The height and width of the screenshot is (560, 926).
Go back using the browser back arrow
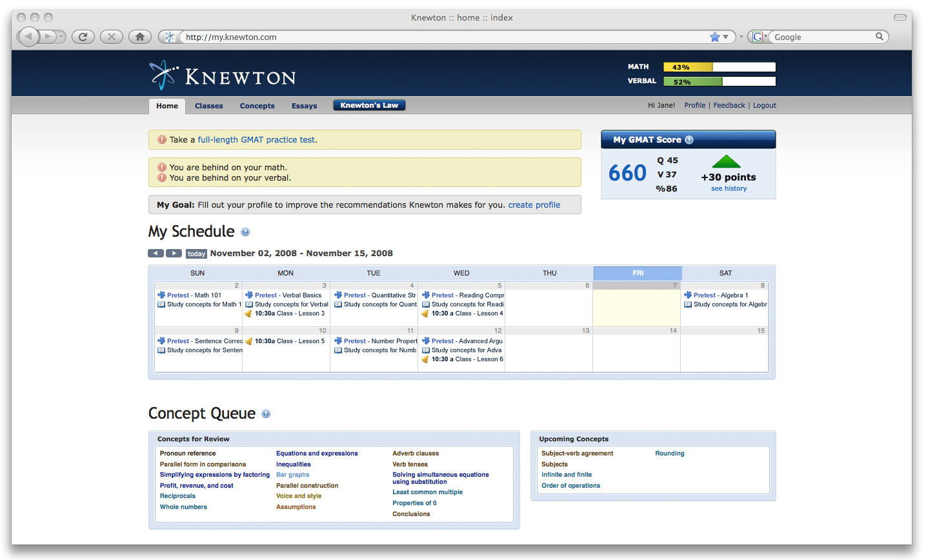[x=28, y=37]
